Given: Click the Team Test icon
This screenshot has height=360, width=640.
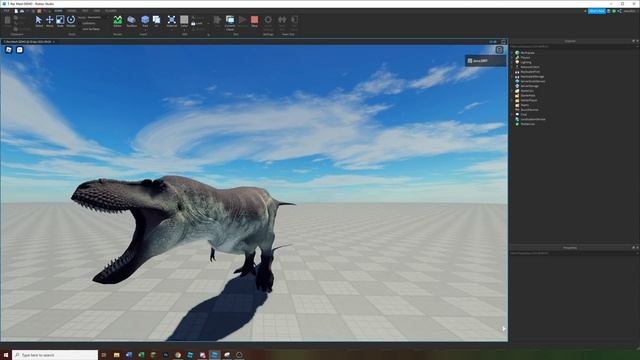Looking at the screenshot, I should (x=282, y=22).
